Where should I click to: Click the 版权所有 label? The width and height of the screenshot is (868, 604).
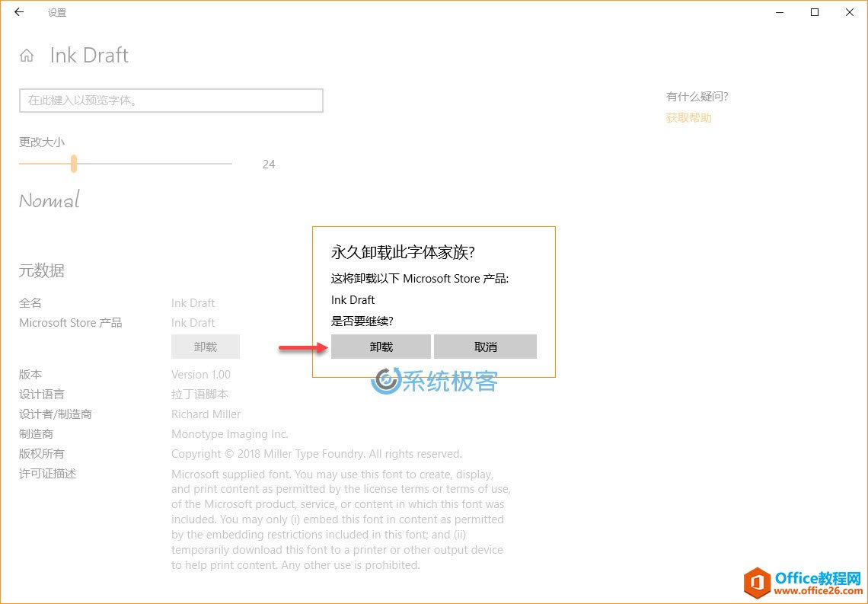tap(42, 454)
